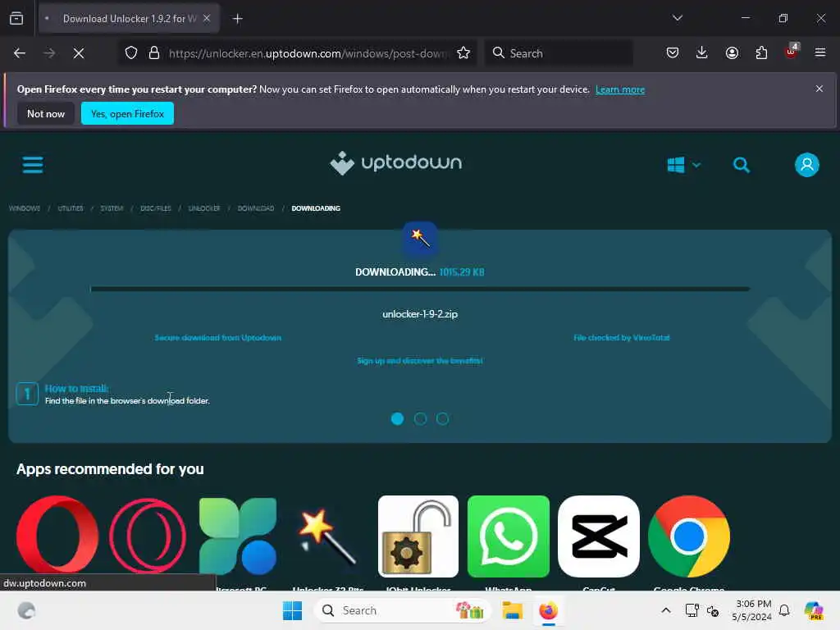Show hidden system tray icons

click(665, 610)
